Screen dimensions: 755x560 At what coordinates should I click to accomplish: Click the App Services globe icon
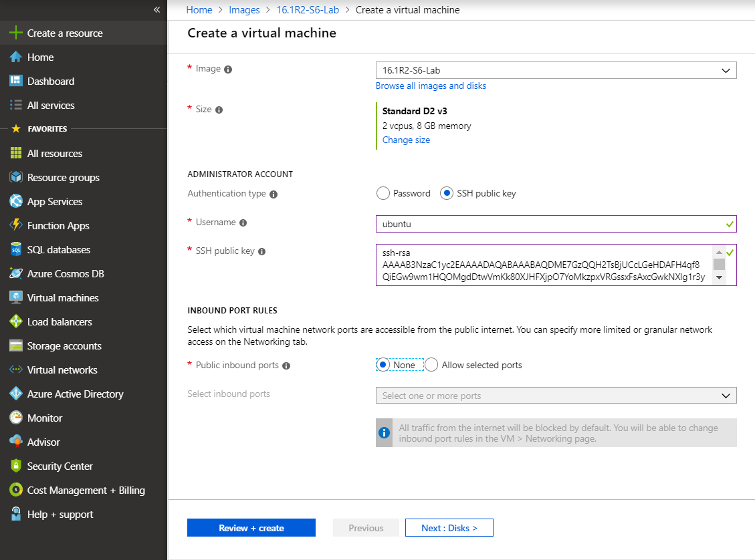[16, 201]
